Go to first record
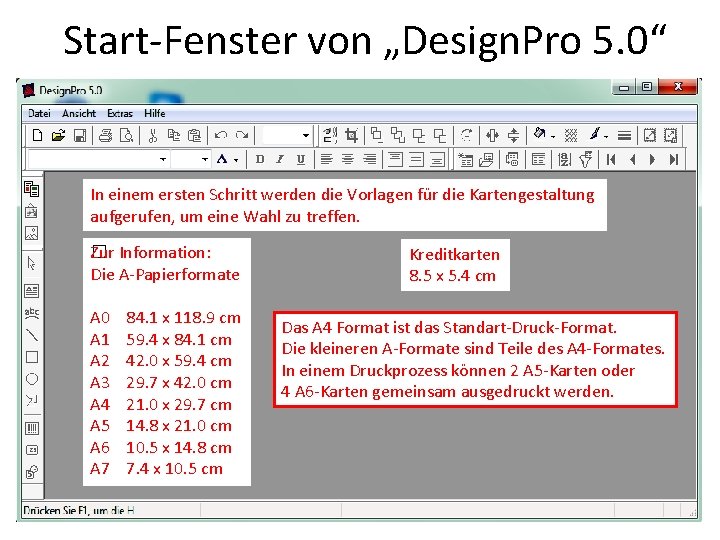Image resolution: width=720 pixels, height=540 pixels. (611, 159)
